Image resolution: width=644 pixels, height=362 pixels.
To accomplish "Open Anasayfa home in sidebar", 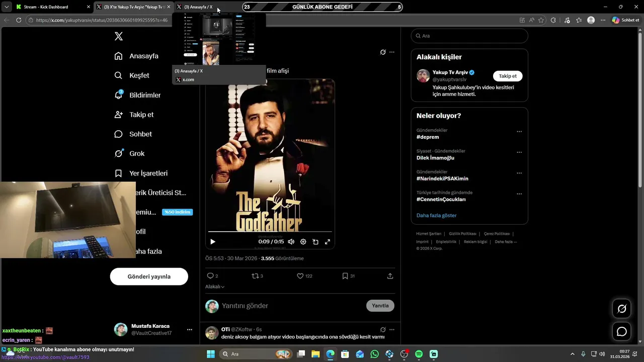I will 136,56.
